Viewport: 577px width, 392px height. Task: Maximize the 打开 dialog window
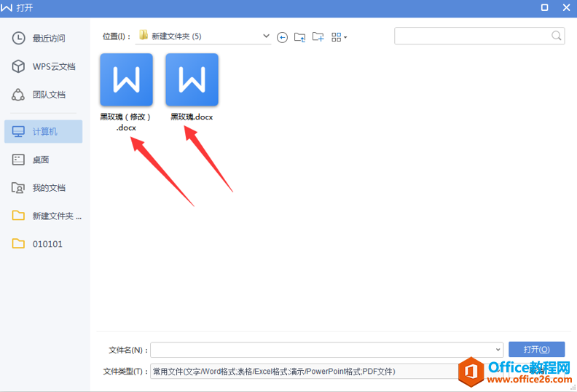click(545, 7)
